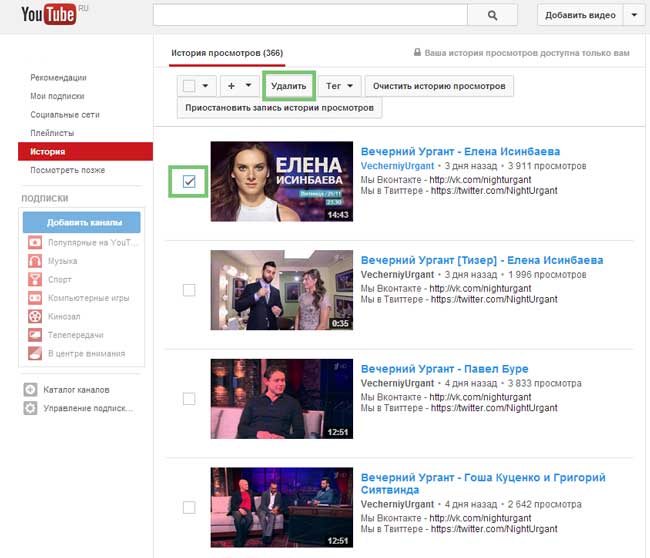Open the Телепередачи TV icon
The height and width of the screenshot is (558, 650).
(x=35, y=335)
